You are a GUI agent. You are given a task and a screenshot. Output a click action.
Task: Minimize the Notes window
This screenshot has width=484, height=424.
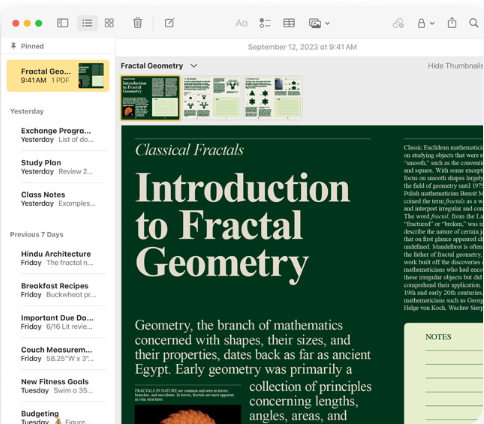coord(27,23)
